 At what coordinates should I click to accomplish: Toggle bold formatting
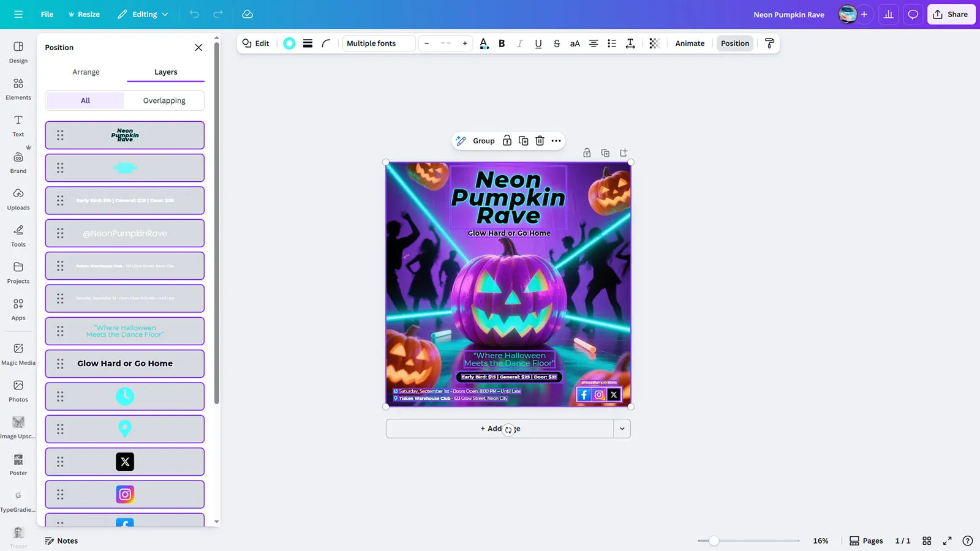(x=502, y=43)
